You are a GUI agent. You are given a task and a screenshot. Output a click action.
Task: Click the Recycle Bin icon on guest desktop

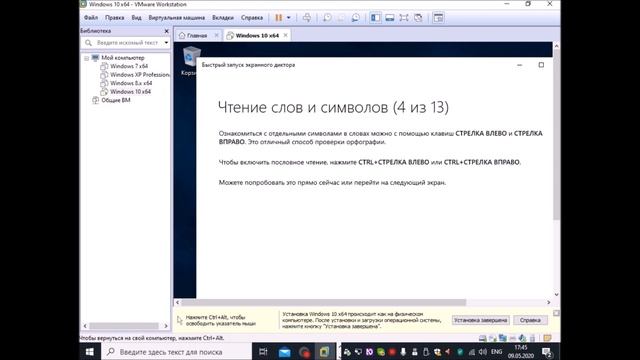(191, 57)
